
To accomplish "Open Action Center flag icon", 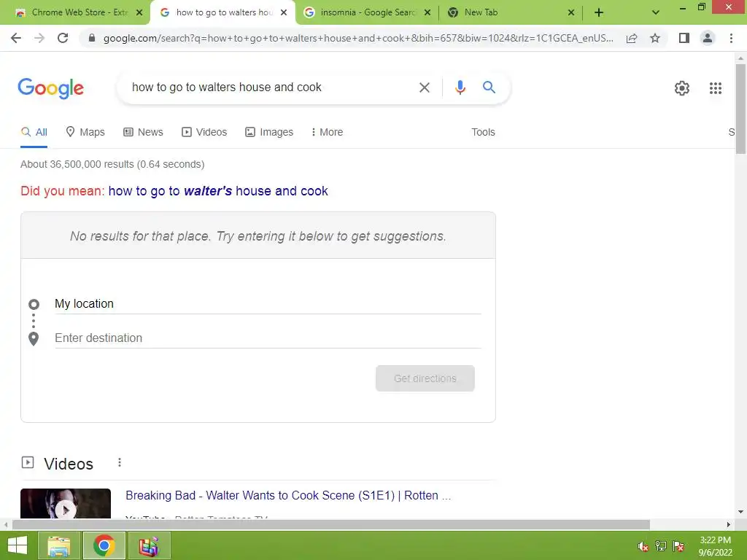I will 678,546.
